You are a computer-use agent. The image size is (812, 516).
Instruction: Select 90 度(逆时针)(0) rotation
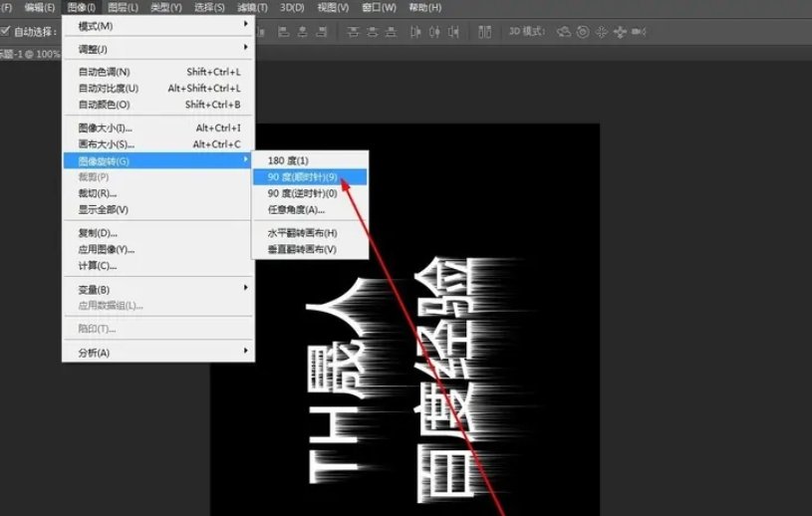pos(310,193)
